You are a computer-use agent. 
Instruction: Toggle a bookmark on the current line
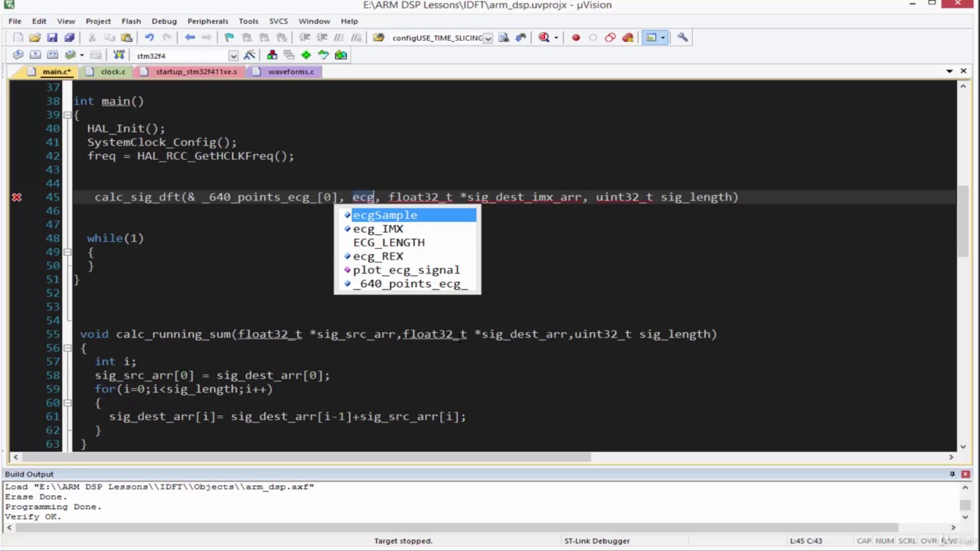229,37
